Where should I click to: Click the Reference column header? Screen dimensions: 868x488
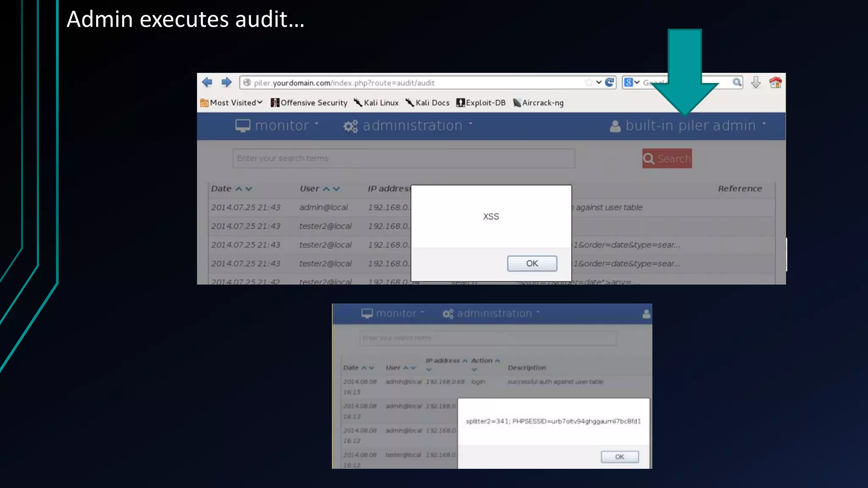(740, 189)
